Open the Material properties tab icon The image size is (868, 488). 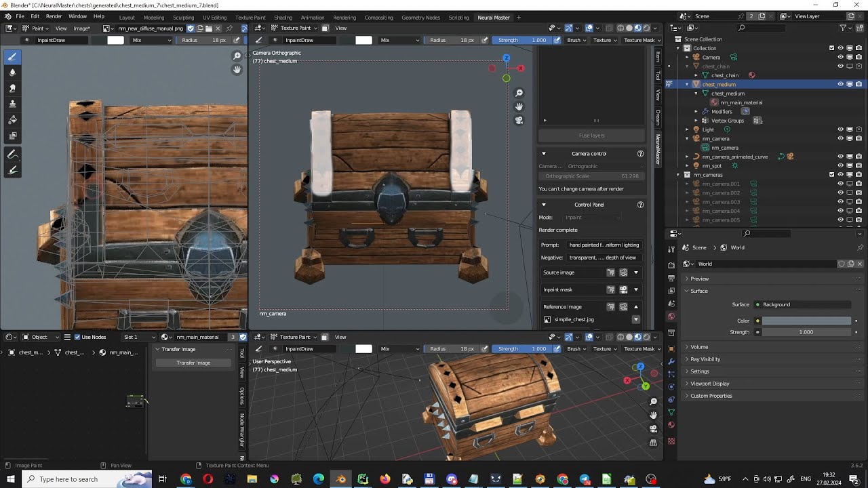(671, 425)
